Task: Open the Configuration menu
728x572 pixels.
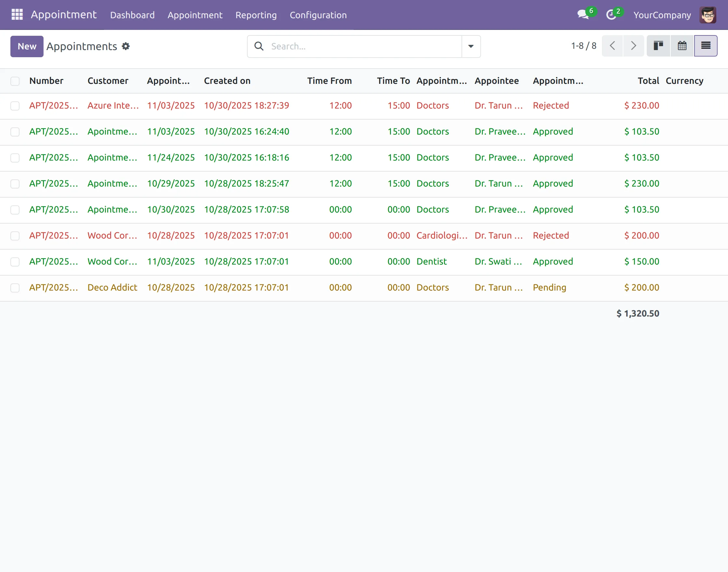Action: (x=318, y=15)
